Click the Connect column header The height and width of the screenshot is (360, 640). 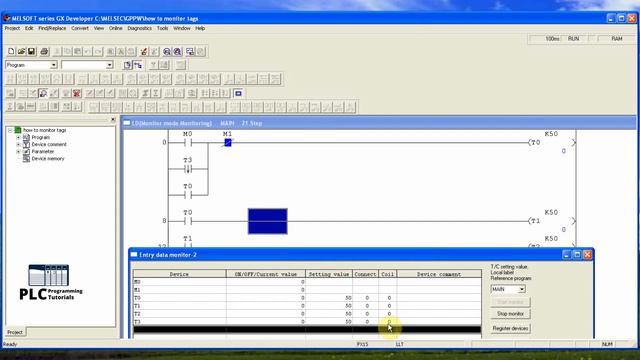[x=365, y=274]
